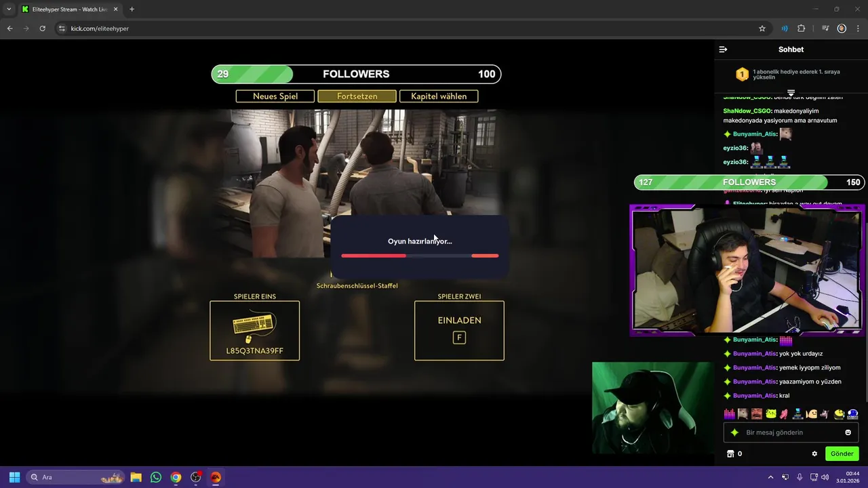The height and width of the screenshot is (488, 868).
Task: Click the site info icon in address bar
Action: coord(62,28)
